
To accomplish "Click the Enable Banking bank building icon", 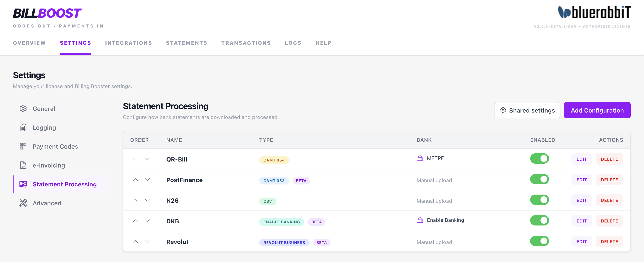I will (420, 220).
